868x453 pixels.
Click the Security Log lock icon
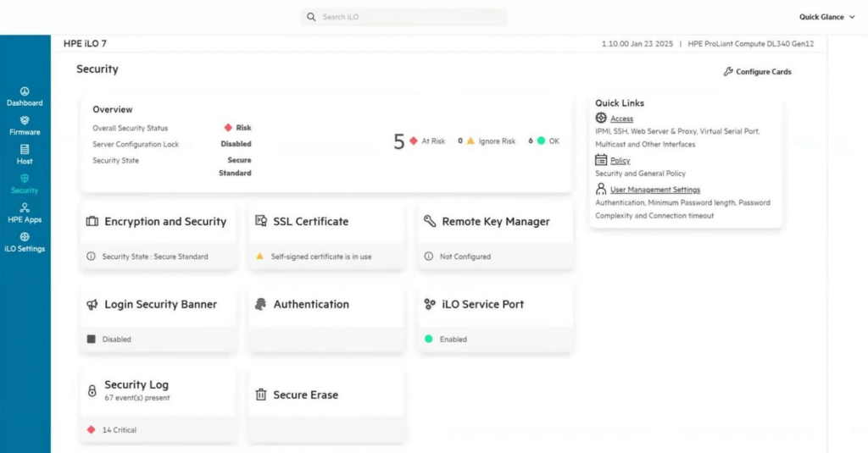pos(92,390)
